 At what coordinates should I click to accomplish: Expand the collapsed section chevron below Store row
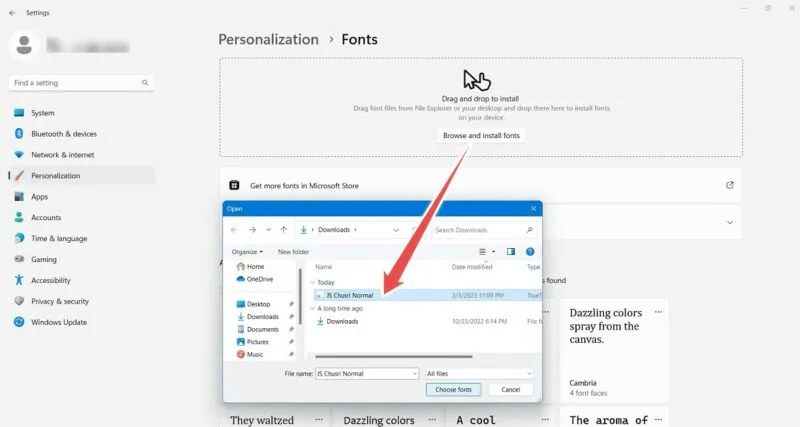click(730, 222)
